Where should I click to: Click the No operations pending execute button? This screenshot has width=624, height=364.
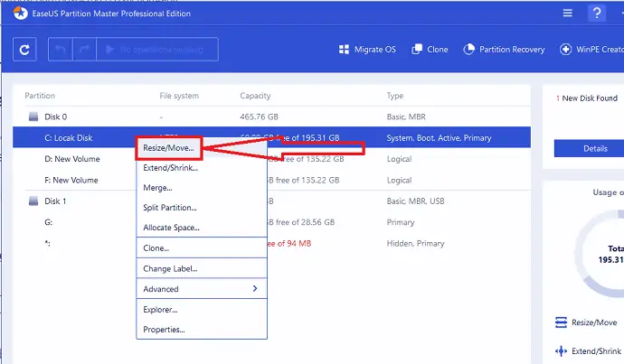(157, 50)
